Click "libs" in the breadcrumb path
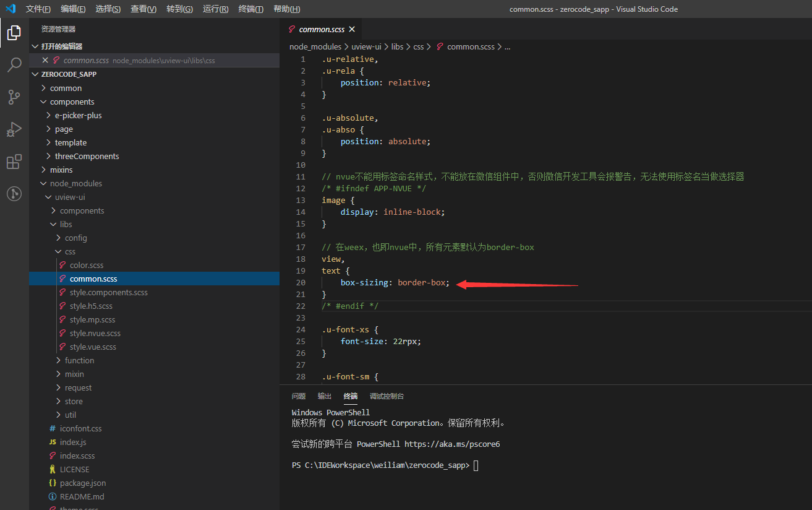Viewport: 812px width, 510px height. pos(397,46)
